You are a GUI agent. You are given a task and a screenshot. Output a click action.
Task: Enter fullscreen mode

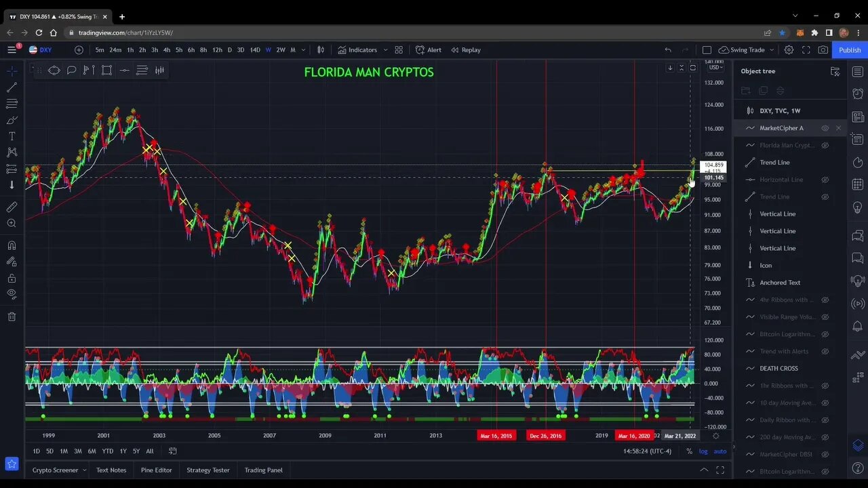click(806, 49)
